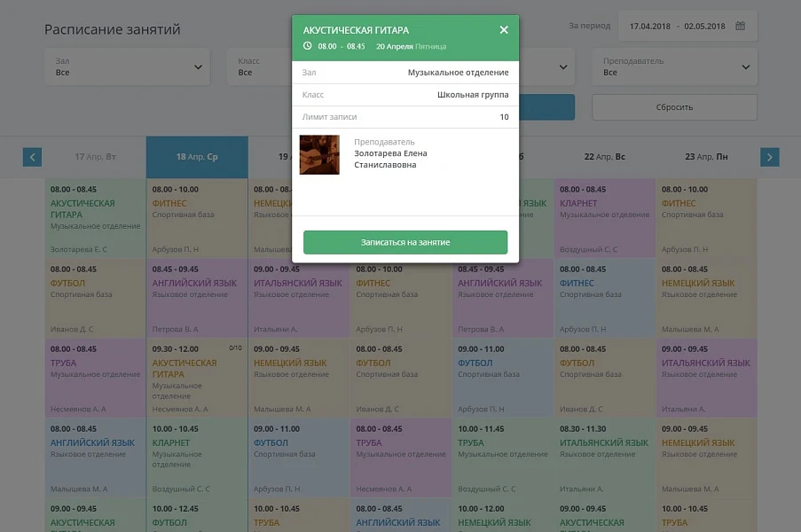Screen dimensions: 801x532
Task: Select the 22 Апр, Вс day tab
Action: (604, 157)
